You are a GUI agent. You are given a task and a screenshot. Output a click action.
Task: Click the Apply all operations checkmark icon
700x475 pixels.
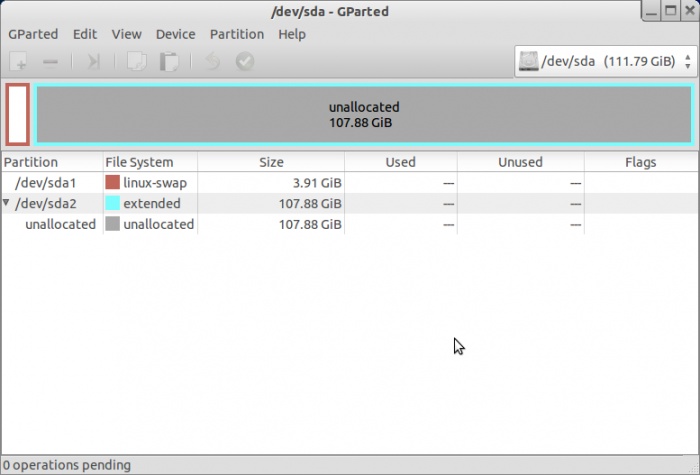[245, 62]
